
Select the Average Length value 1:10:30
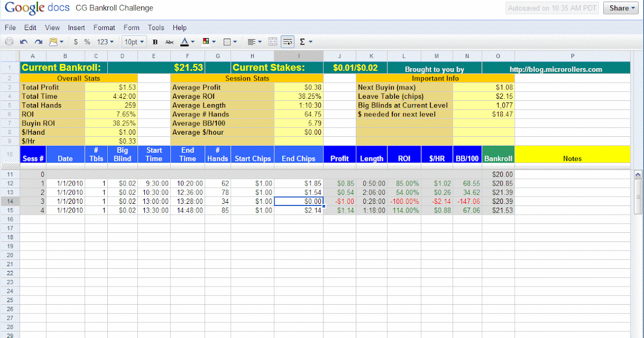(x=298, y=106)
